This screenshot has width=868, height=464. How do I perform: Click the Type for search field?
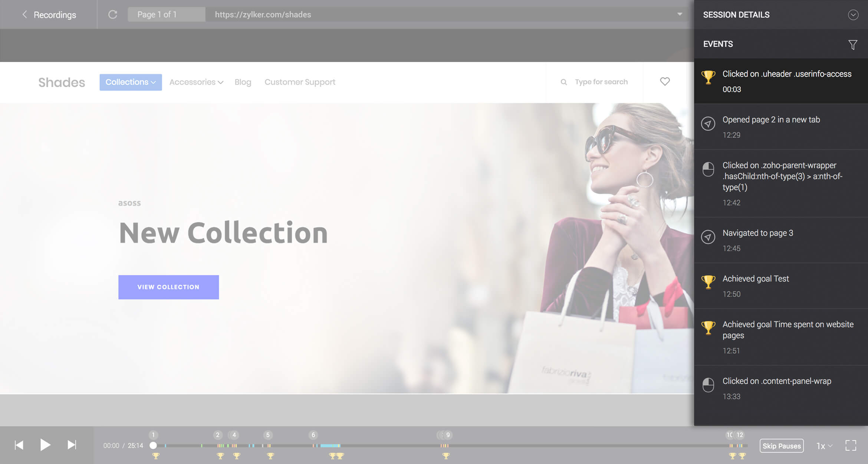(x=601, y=82)
